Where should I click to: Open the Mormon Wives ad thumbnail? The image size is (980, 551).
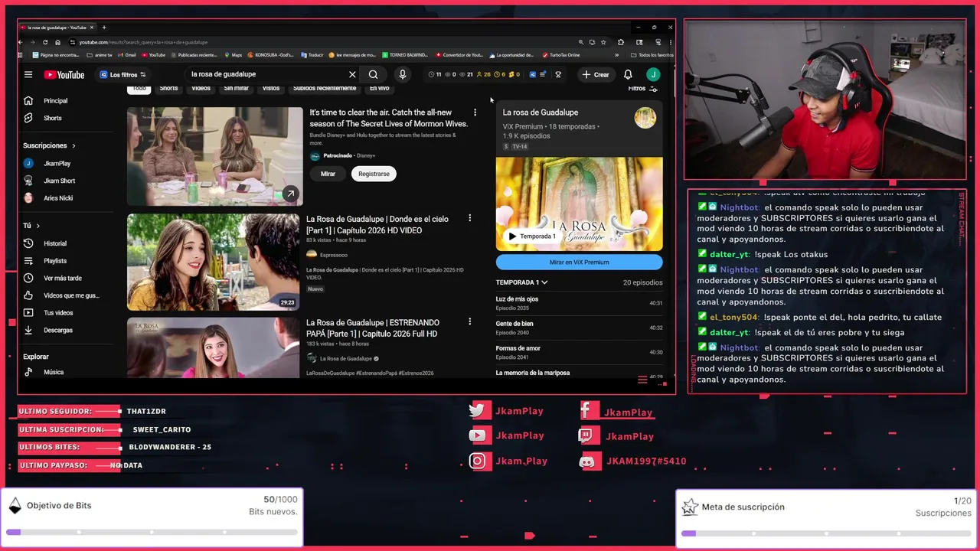[x=214, y=156]
